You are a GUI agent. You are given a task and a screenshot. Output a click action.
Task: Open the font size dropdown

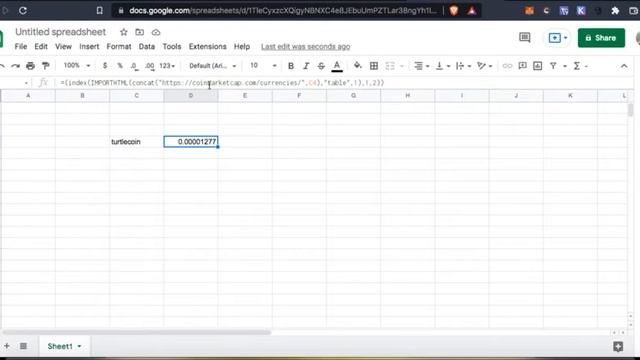pos(263,66)
